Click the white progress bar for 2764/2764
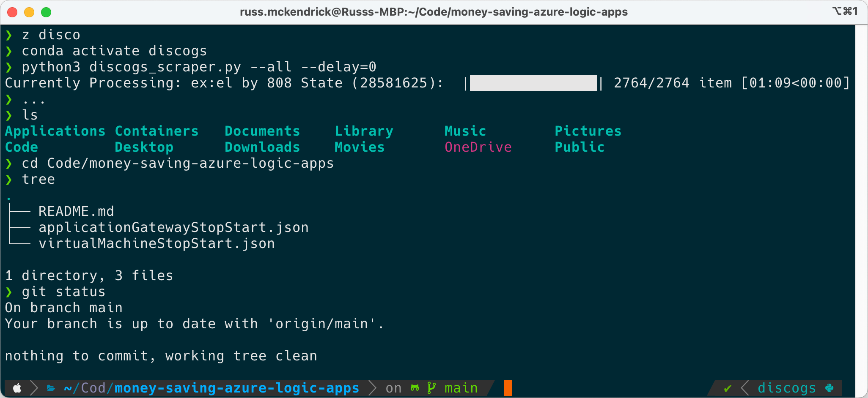The height and width of the screenshot is (398, 868). pos(533,83)
